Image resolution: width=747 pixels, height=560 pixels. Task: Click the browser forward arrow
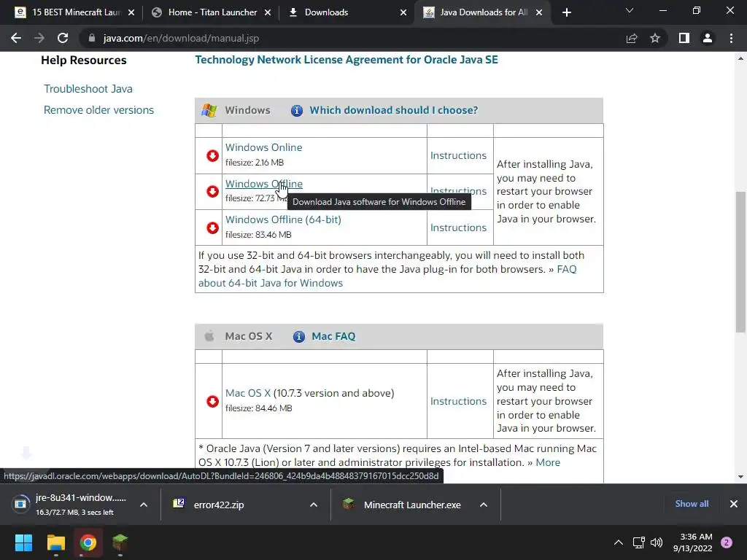point(39,38)
